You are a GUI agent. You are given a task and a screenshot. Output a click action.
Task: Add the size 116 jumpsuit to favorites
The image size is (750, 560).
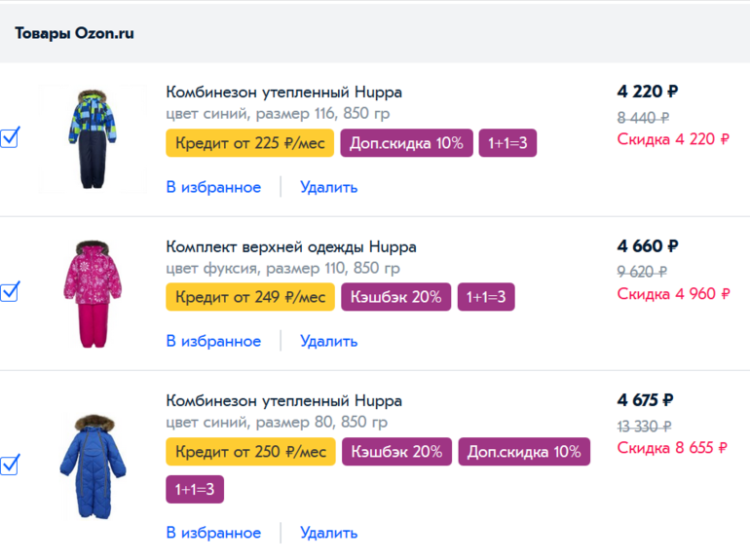[x=213, y=187]
